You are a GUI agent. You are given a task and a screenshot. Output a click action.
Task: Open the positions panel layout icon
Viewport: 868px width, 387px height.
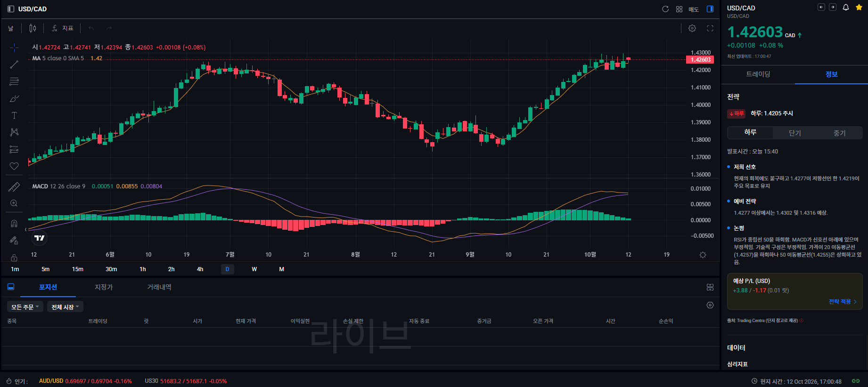[710, 287]
